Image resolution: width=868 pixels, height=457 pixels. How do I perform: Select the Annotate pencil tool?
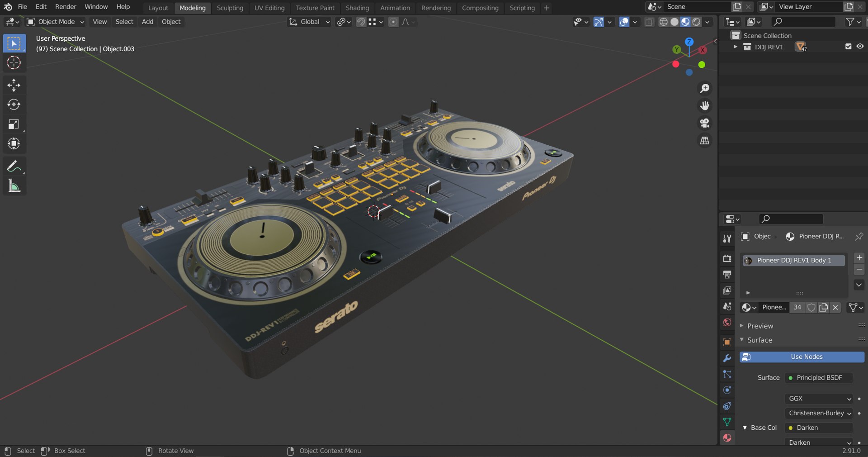click(14, 167)
